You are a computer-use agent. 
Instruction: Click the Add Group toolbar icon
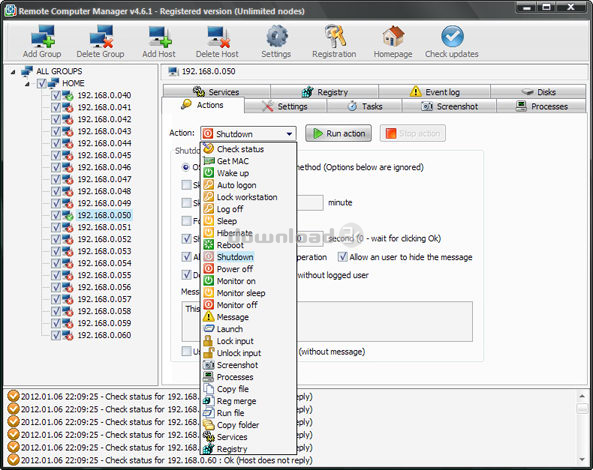tap(43, 37)
